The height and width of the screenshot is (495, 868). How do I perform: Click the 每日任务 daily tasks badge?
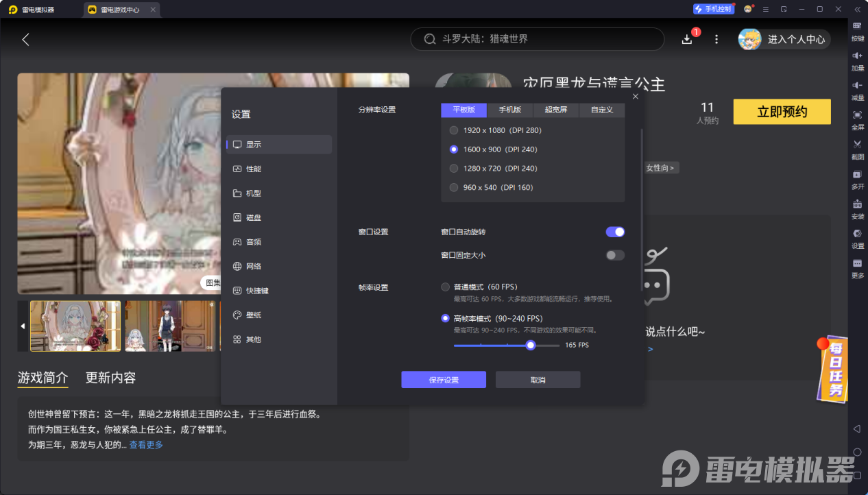832,369
